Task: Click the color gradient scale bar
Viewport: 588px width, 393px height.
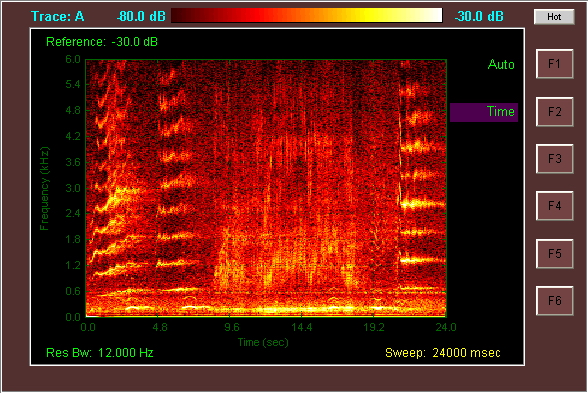Action: (x=307, y=15)
